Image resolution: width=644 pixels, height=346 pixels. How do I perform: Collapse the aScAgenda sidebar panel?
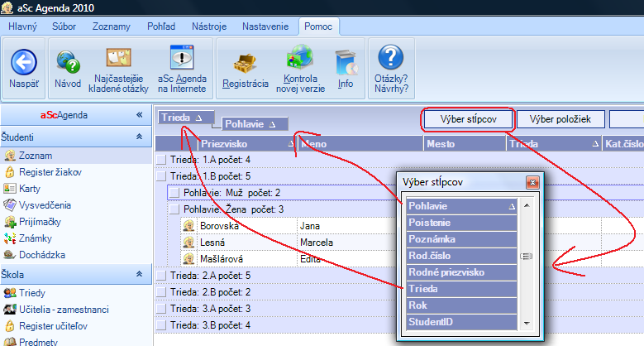coord(139,115)
